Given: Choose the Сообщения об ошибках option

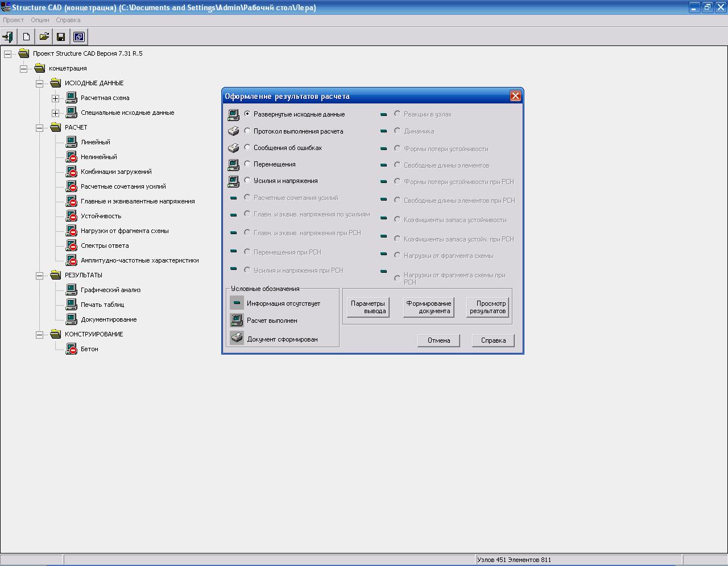Looking at the screenshot, I should tap(247, 147).
